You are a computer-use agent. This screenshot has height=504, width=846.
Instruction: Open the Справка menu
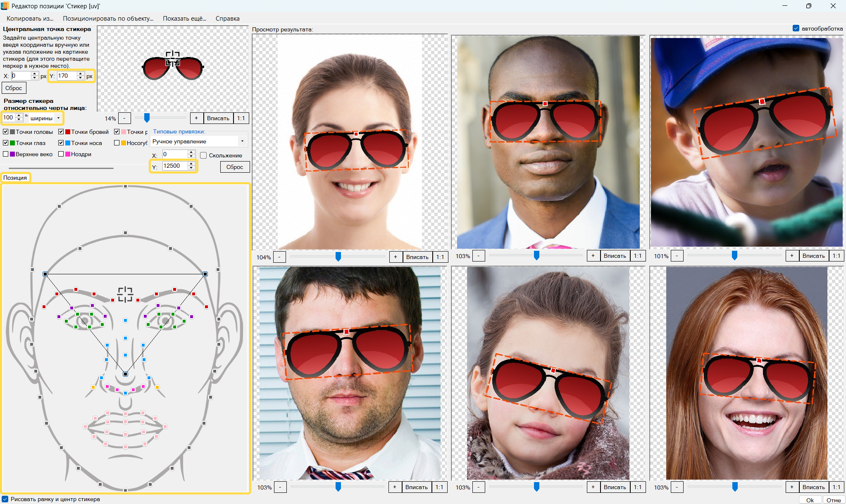227,18
